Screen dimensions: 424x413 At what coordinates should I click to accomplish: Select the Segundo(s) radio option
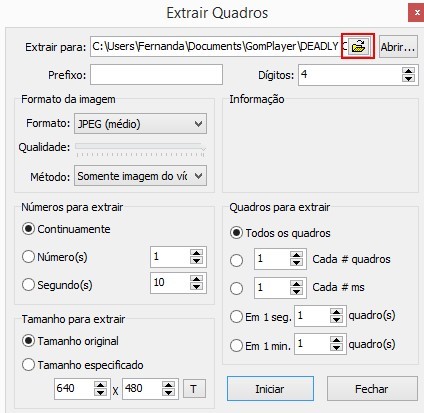click(28, 285)
